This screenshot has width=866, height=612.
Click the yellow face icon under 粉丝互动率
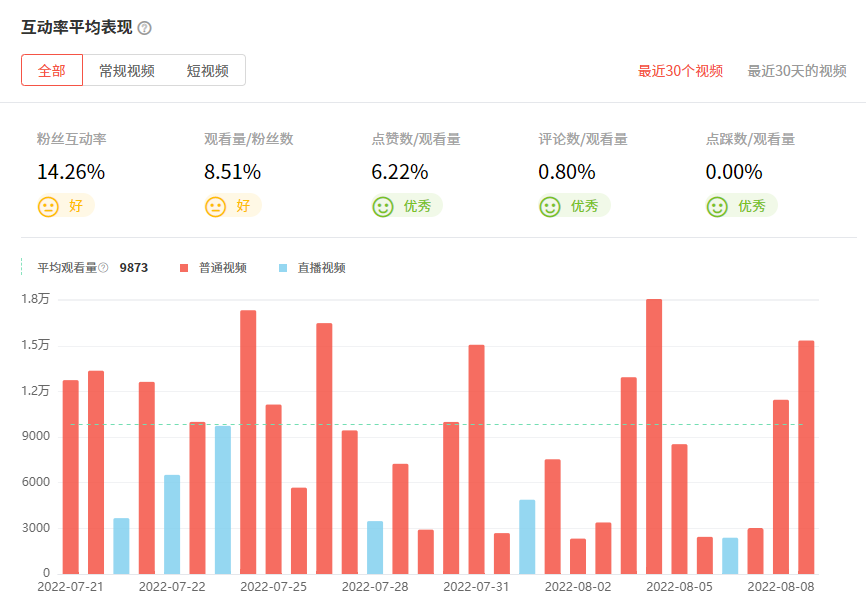48,207
